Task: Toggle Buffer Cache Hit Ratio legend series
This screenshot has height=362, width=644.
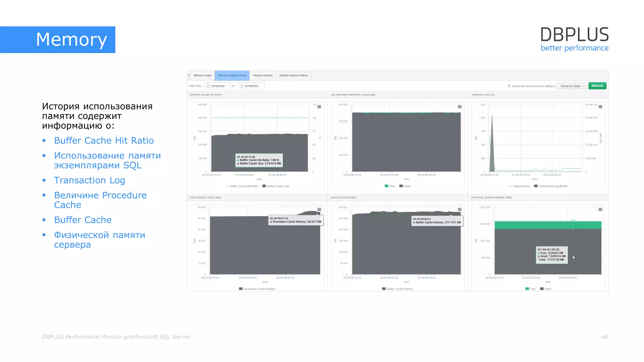Action: tap(241, 186)
